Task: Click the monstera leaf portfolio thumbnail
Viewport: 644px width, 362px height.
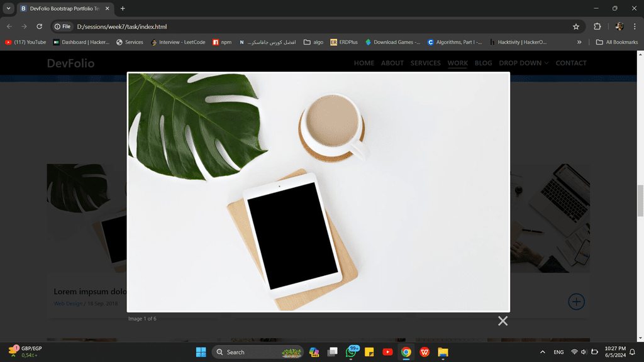Action: point(87,218)
